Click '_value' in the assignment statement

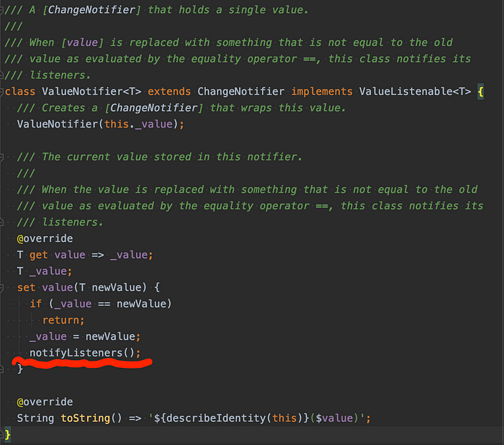point(48,338)
